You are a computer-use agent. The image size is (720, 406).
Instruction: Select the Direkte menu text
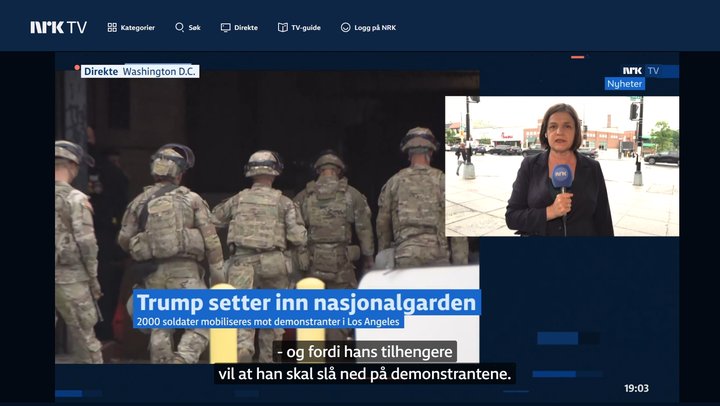pos(246,28)
